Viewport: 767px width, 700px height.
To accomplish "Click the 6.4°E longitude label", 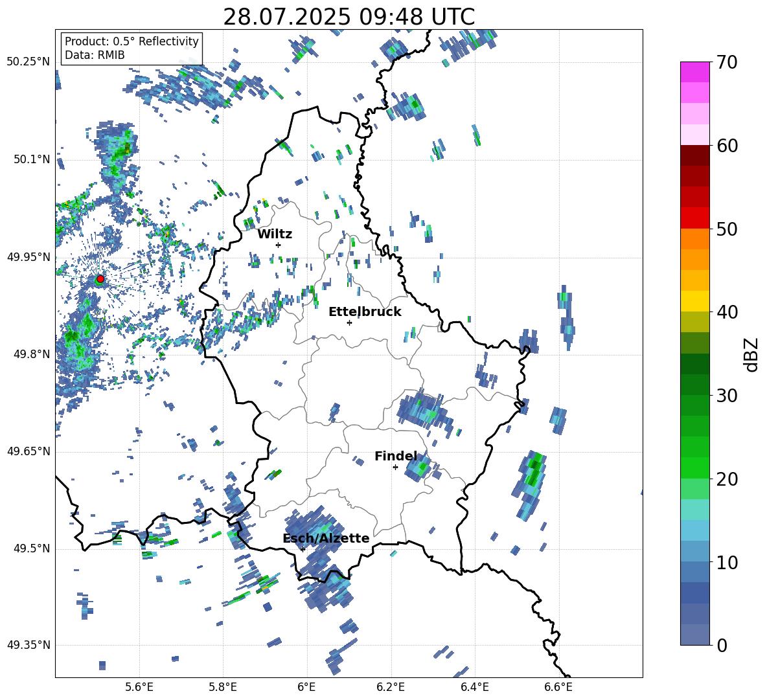I will tap(474, 687).
